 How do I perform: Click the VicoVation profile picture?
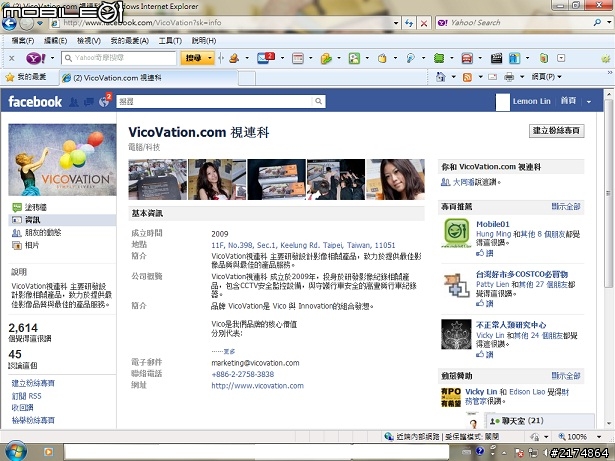click(x=62, y=160)
